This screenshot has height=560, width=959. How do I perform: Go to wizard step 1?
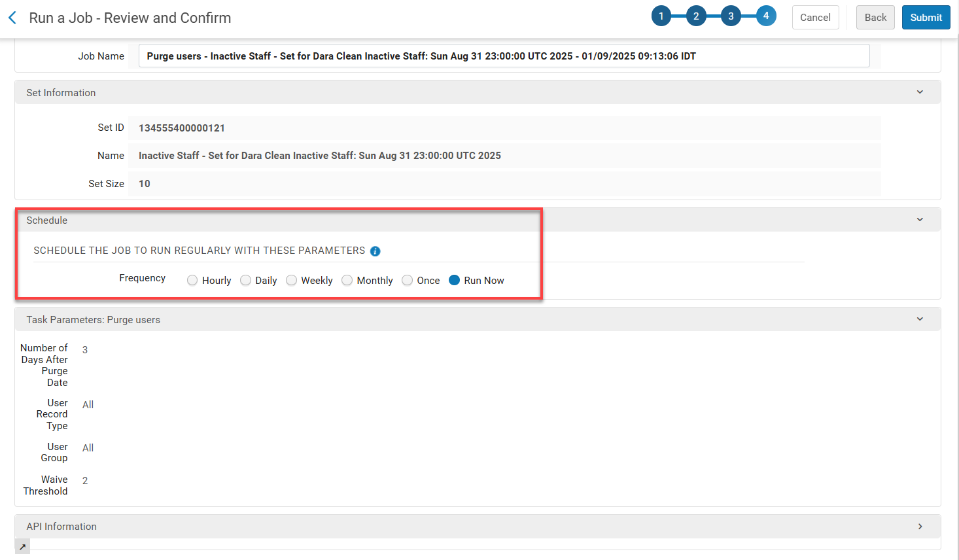pyautogui.click(x=661, y=16)
